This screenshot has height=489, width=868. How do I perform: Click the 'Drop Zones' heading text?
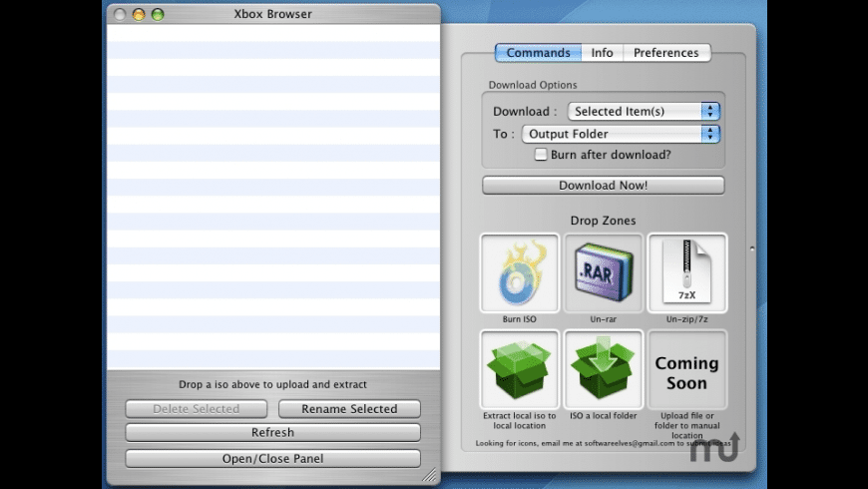pyautogui.click(x=603, y=221)
